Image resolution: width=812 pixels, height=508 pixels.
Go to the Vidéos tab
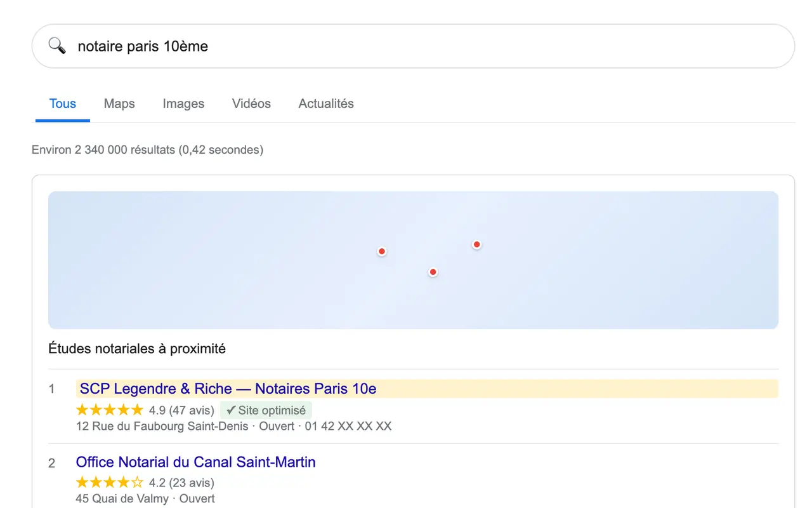[251, 104]
